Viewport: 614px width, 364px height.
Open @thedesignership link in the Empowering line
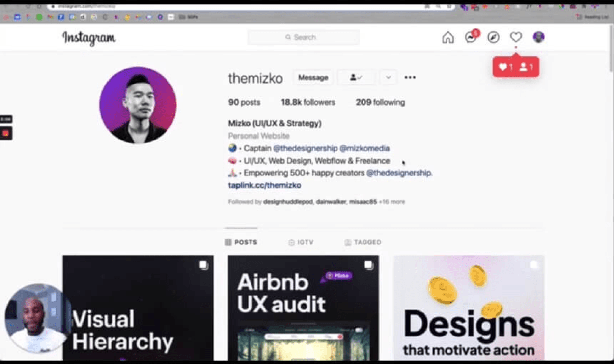tap(399, 173)
